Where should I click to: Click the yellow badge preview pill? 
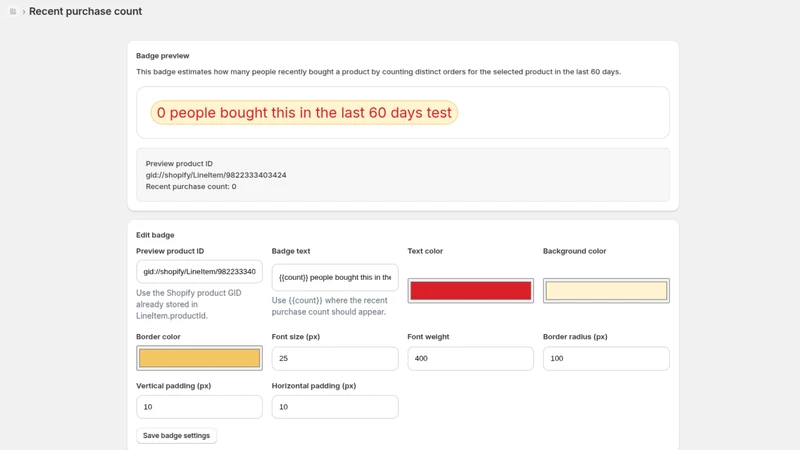click(304, 112)
